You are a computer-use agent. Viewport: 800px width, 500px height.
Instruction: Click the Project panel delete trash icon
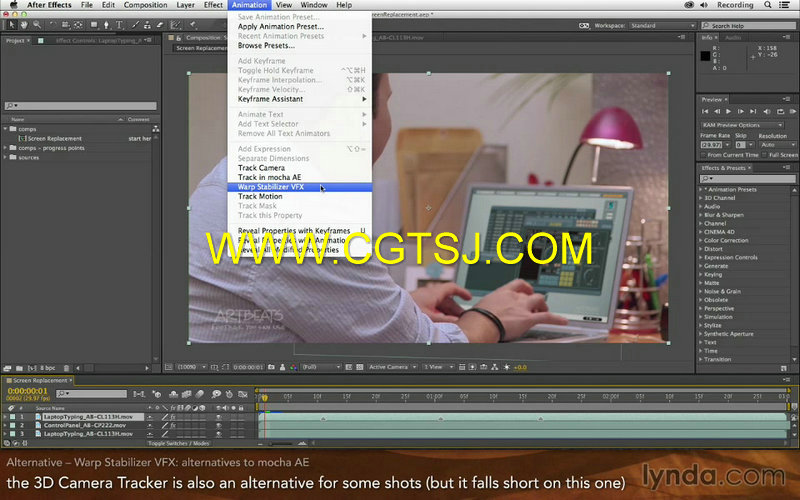click(66, 368)
